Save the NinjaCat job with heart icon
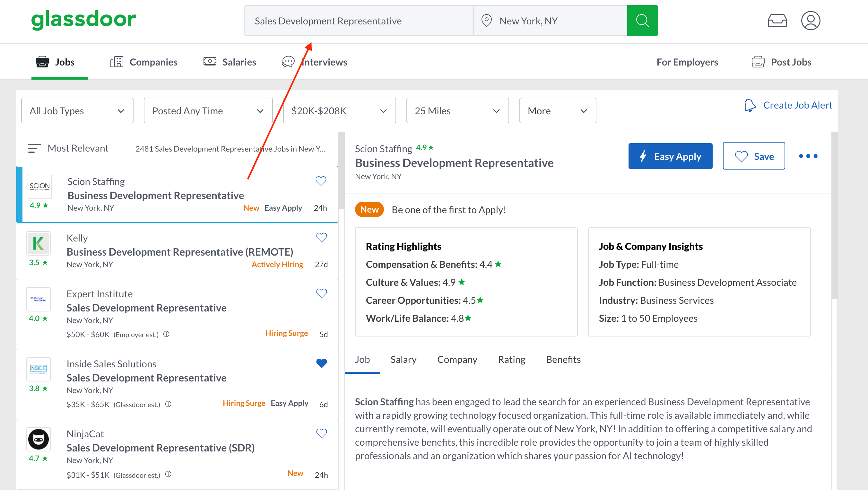 (321, 433)
